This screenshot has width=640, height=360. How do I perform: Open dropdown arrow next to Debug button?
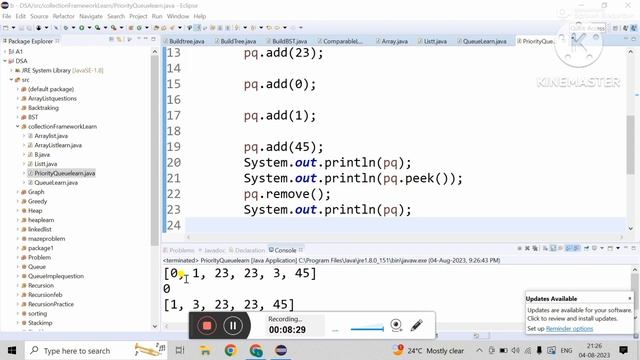[73, 28]
